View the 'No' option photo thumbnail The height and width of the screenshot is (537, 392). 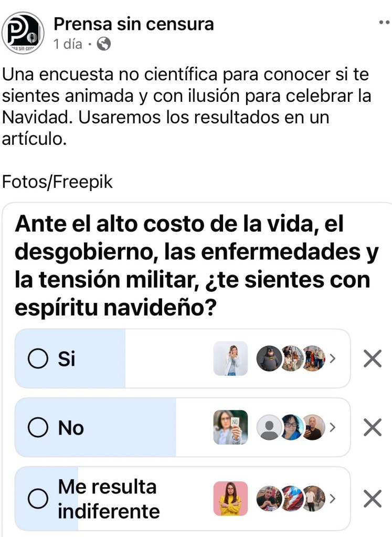[x=230, y=428]
